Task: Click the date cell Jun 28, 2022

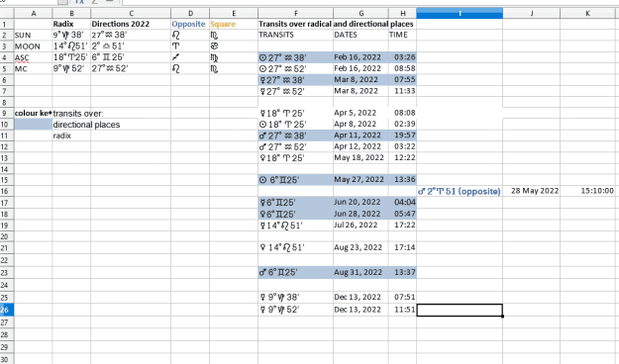Action: click(361, 214)
